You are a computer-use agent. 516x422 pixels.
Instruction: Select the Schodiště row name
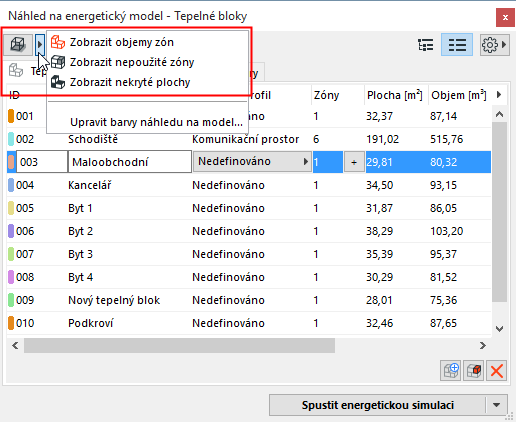pyautogui.click(x=93, y=139)
